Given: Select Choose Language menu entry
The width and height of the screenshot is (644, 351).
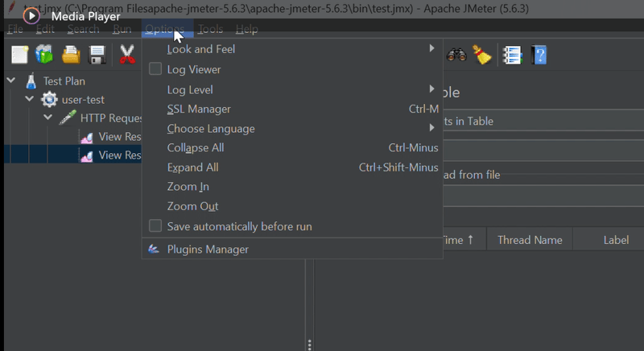Looking at the screenshot, I should click(292, 129).
